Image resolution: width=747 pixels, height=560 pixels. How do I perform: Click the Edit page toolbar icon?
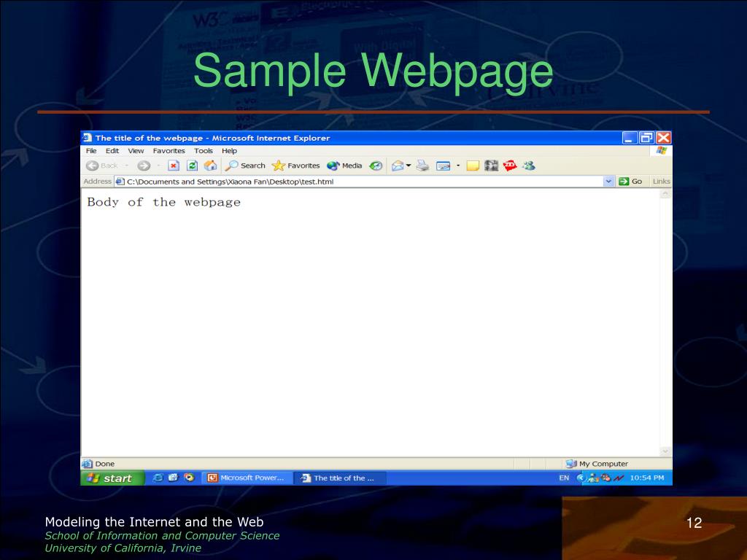443,166
